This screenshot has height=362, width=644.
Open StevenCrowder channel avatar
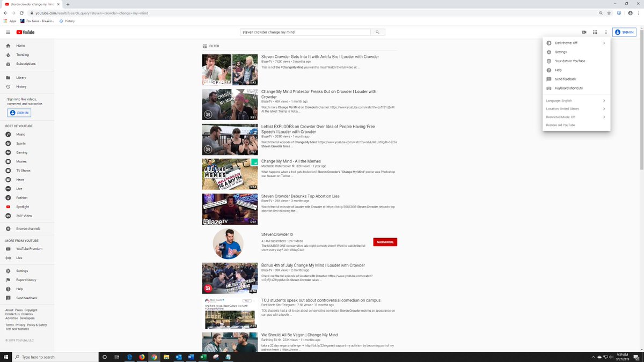(228, 243)
